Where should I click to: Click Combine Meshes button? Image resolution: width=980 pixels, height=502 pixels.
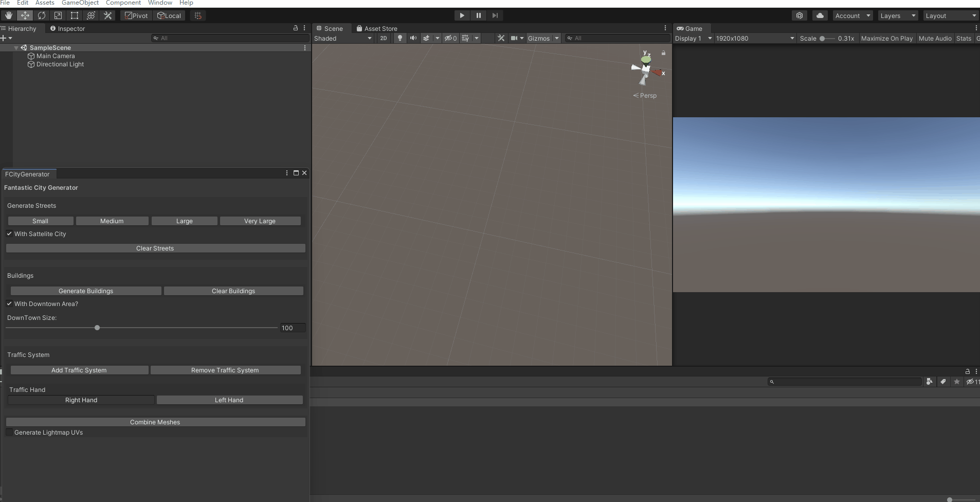point(155,422)
